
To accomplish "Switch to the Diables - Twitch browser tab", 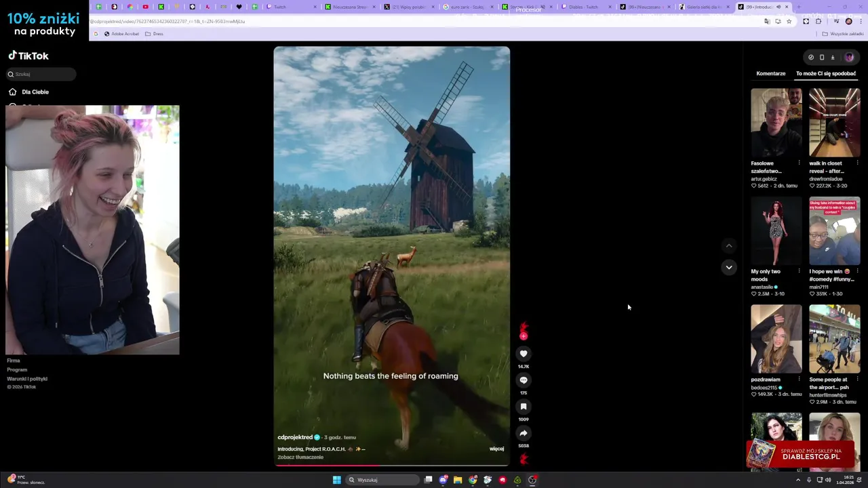I will point(585,7).
